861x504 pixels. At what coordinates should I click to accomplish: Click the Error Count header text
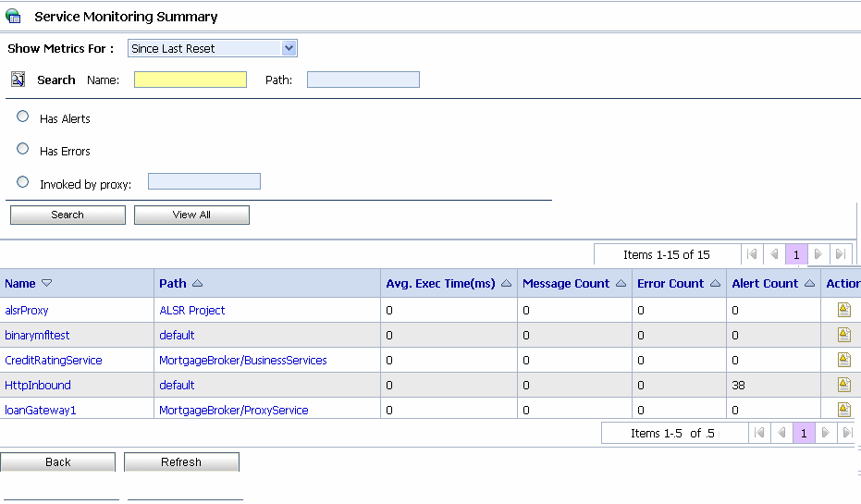point(670,283)
